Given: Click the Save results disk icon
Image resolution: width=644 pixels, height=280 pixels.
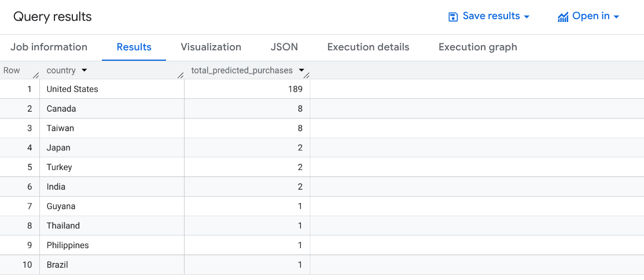Looking at the screenshot, I should tap(453, 17).
